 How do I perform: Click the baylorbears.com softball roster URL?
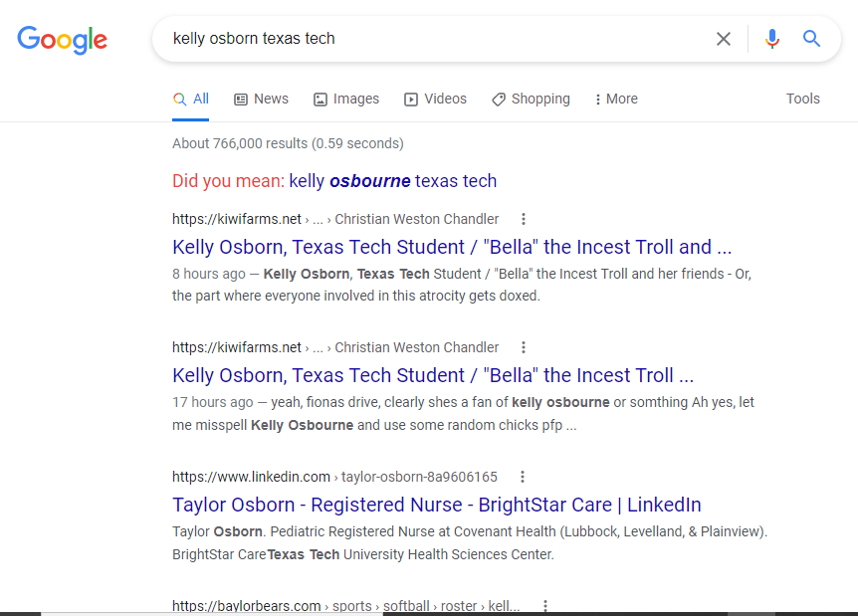[x=345, y=606]
